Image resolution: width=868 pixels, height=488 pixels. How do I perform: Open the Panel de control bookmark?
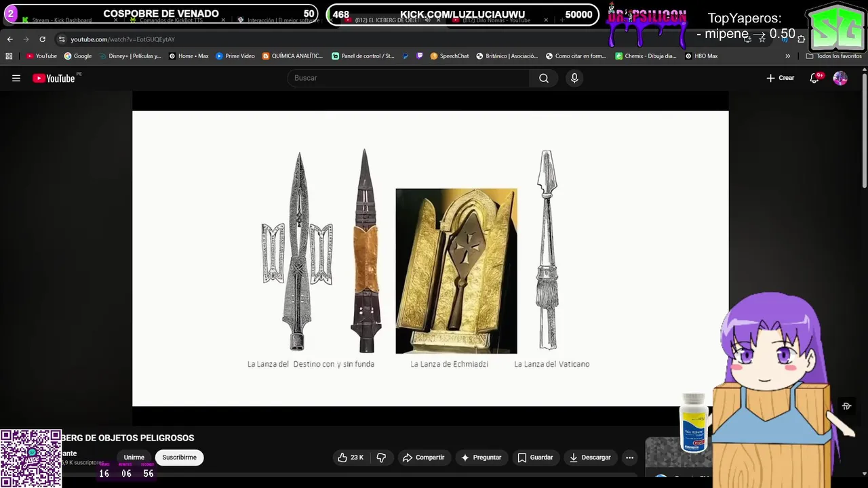coord(363,56)
